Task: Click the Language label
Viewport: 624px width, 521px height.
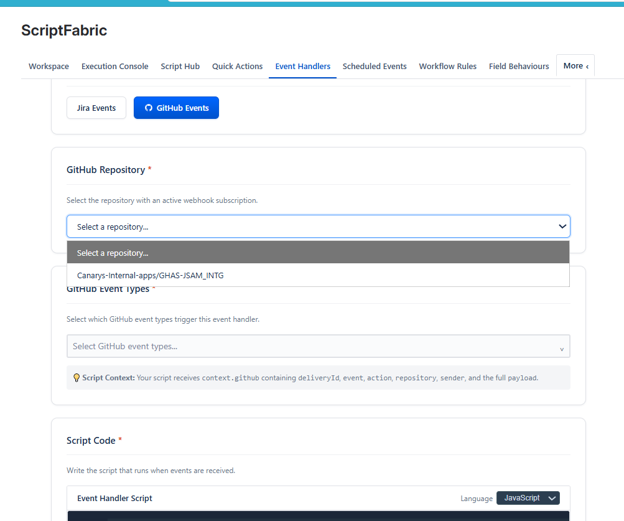Action: pyautogui.click(x=476, y=498)
